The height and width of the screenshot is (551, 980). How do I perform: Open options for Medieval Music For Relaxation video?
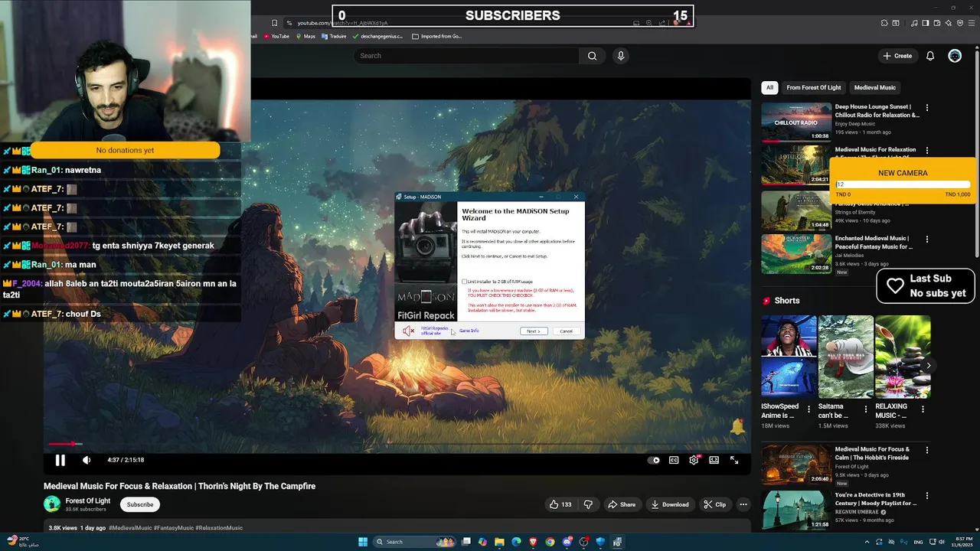(x=927, y=151)
